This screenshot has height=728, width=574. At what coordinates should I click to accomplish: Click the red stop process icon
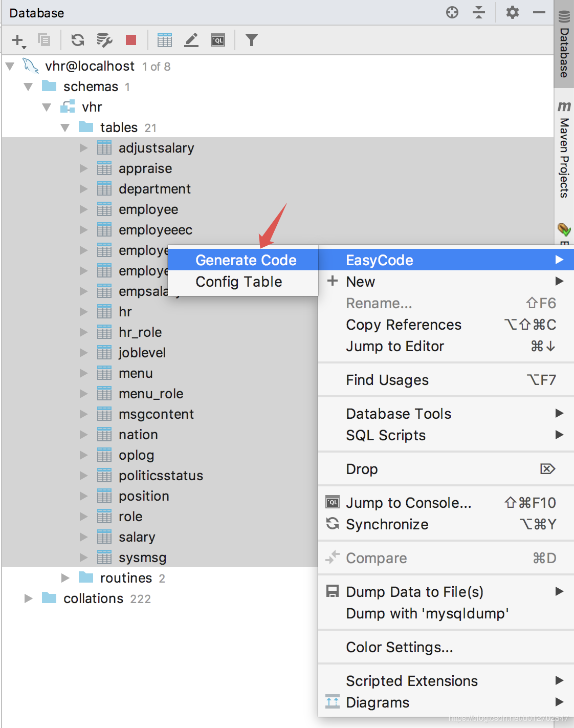tap(130, 39)
